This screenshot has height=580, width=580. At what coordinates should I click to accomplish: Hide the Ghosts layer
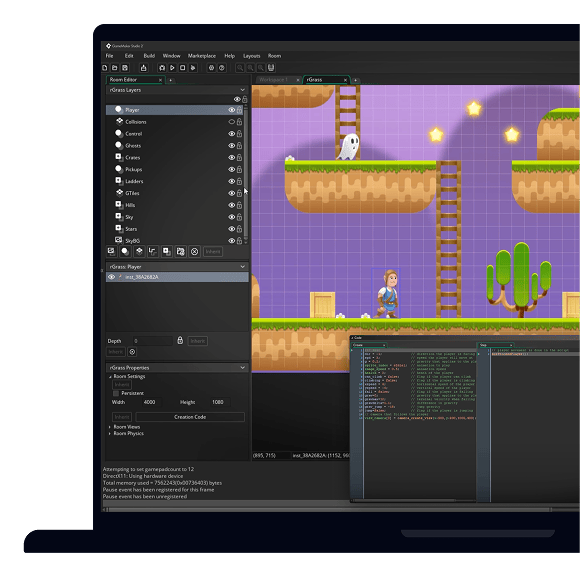point(232,145)
